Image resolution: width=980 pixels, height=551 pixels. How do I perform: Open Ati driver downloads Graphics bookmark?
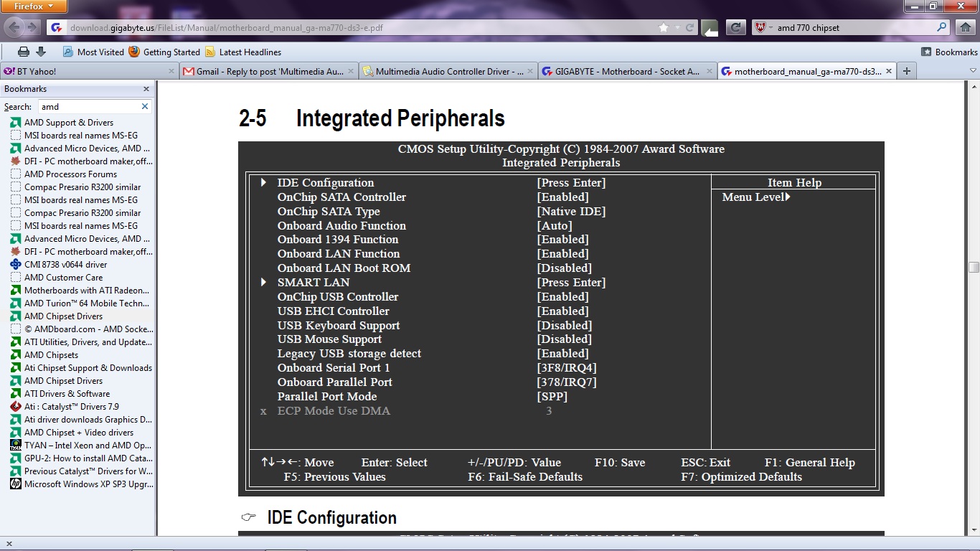click(x=88, y=420)
